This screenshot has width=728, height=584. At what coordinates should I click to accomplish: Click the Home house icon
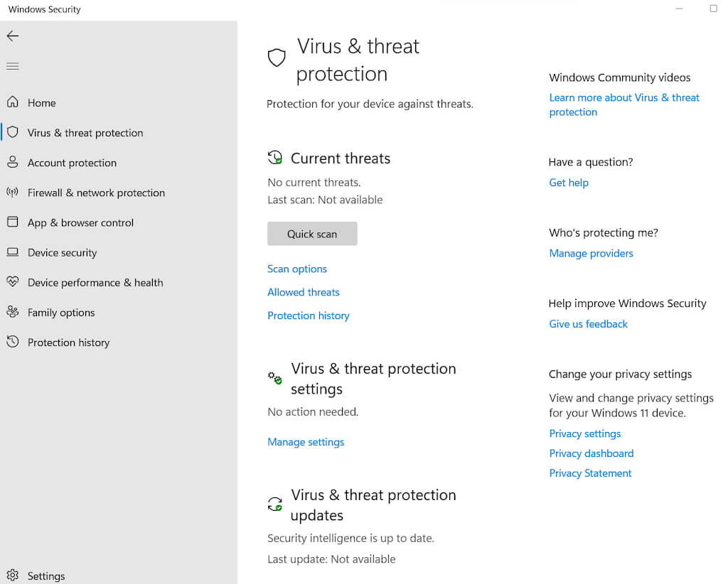coord(13,102)
